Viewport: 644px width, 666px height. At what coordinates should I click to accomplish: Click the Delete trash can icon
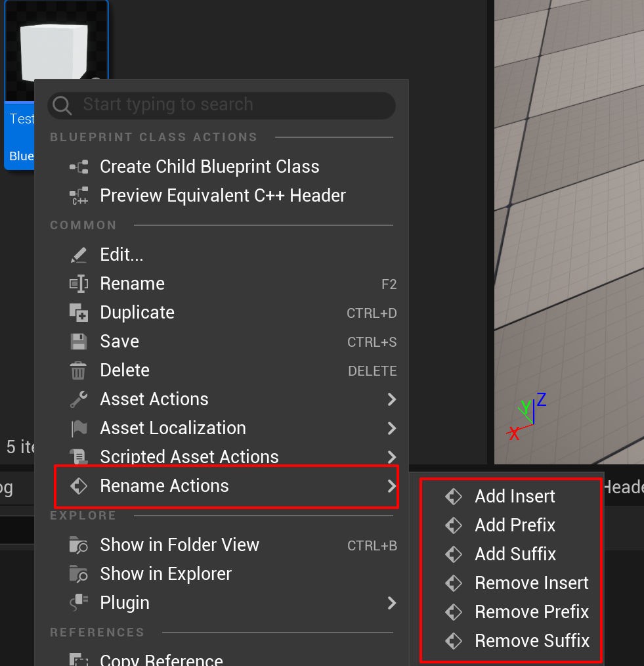click(78, 370)
